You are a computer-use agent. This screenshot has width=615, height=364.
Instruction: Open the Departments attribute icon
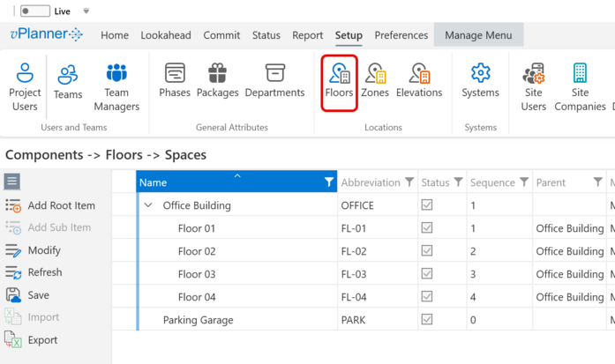point(274,80)
